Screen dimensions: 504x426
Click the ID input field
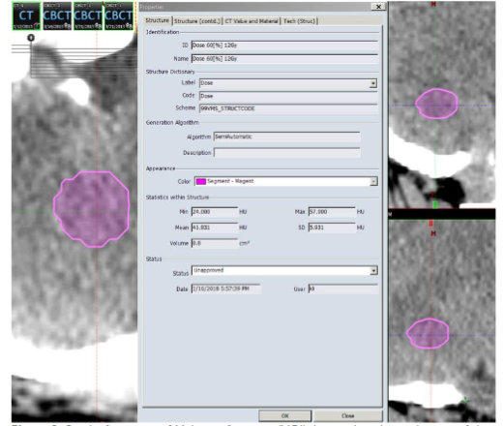284,46
